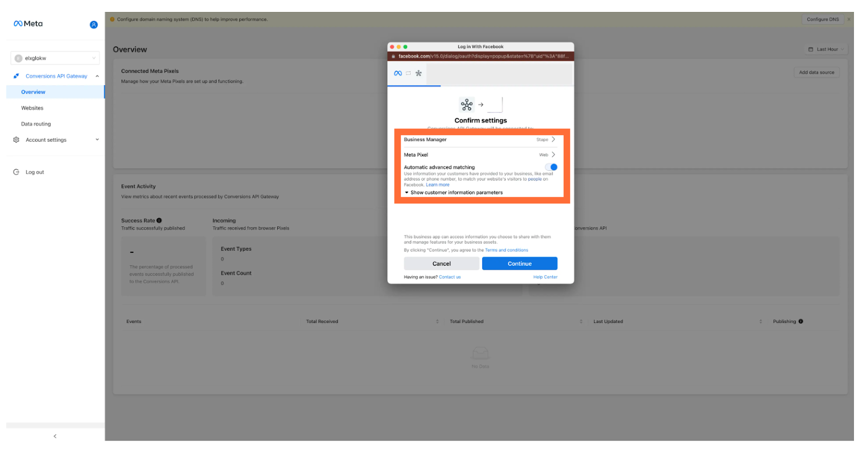Screen dimensions: 868x458
Task: Click the DNS warning dot icon
Action: point(112,20)
